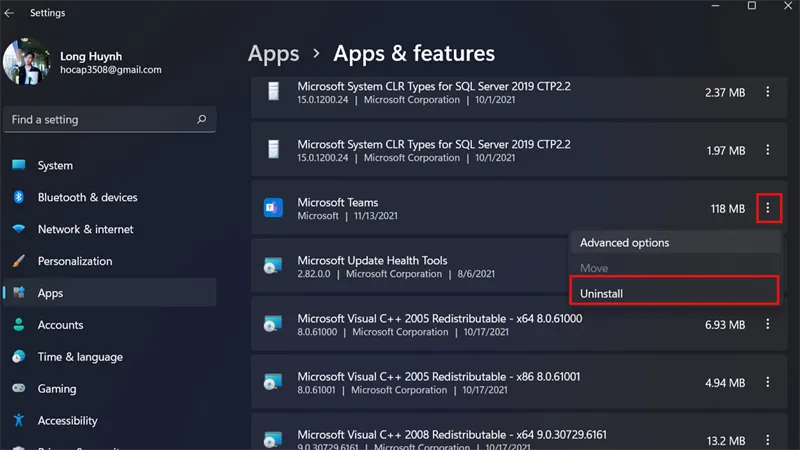The width and height of the screenshot is (800, 450).
Task: Open options for Visual C++ 2005 x64
Action: point(767,324)
